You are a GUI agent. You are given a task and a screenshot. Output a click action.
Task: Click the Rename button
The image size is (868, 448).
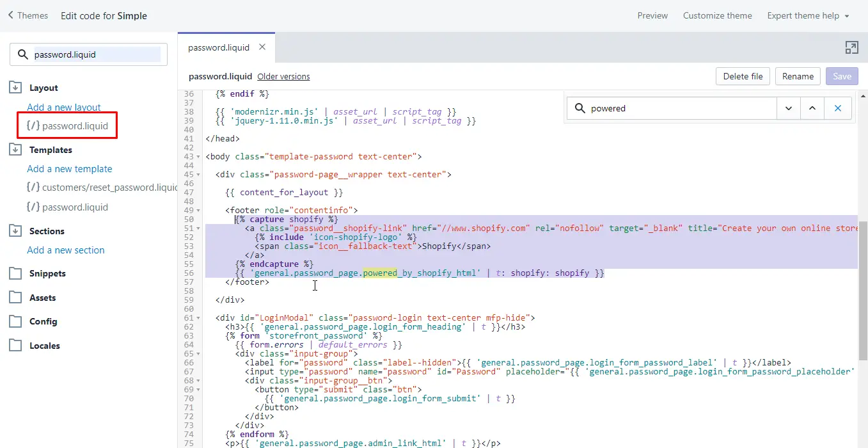798,76
